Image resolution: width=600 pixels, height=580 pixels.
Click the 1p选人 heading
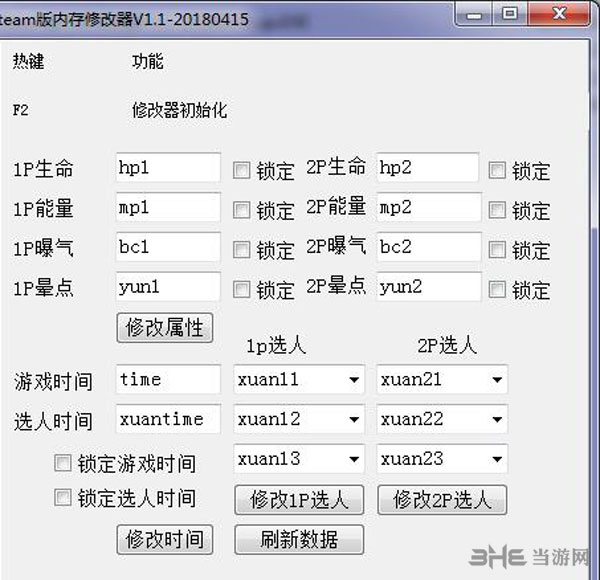(276, 346)
